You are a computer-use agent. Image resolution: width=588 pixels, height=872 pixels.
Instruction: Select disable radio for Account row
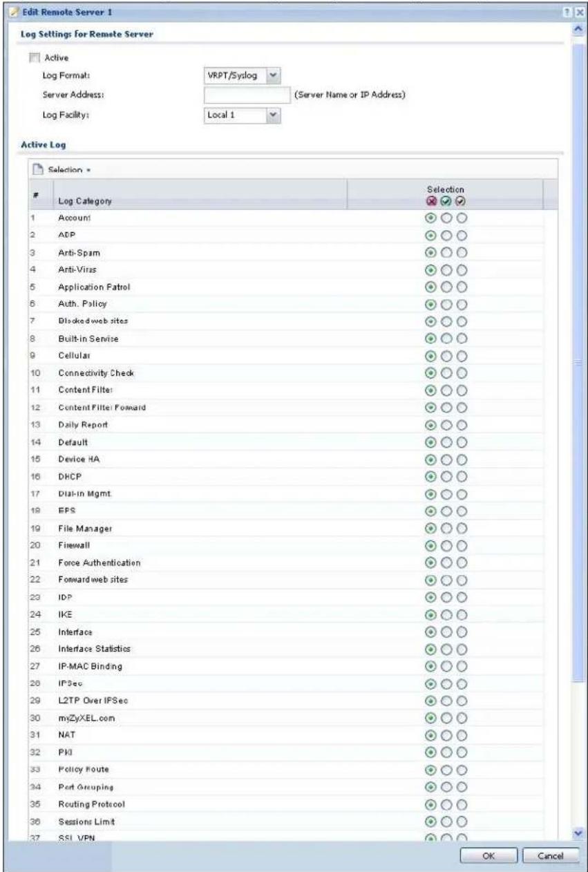(x=433, y=217)
